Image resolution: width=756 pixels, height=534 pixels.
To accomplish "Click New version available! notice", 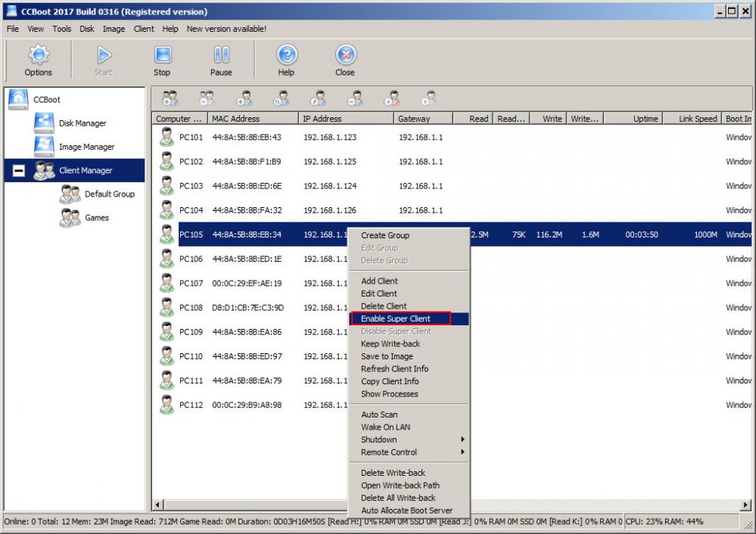I will pos(226,29).
